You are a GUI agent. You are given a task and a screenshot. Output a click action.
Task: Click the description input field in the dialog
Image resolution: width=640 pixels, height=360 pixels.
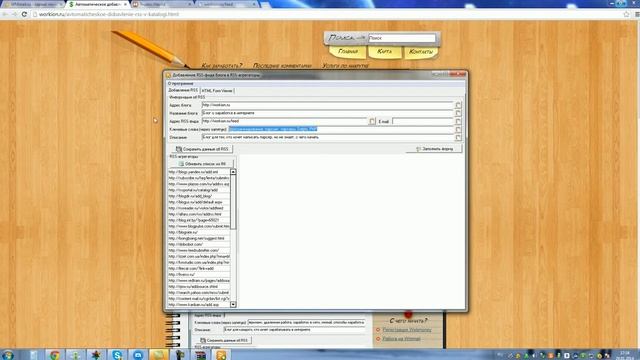(327, 138)
